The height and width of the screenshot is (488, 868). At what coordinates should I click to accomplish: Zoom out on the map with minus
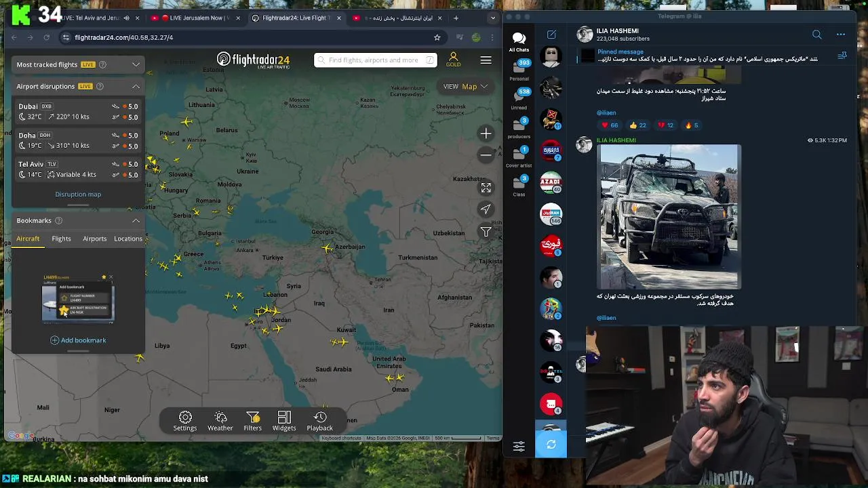(486, 155)
